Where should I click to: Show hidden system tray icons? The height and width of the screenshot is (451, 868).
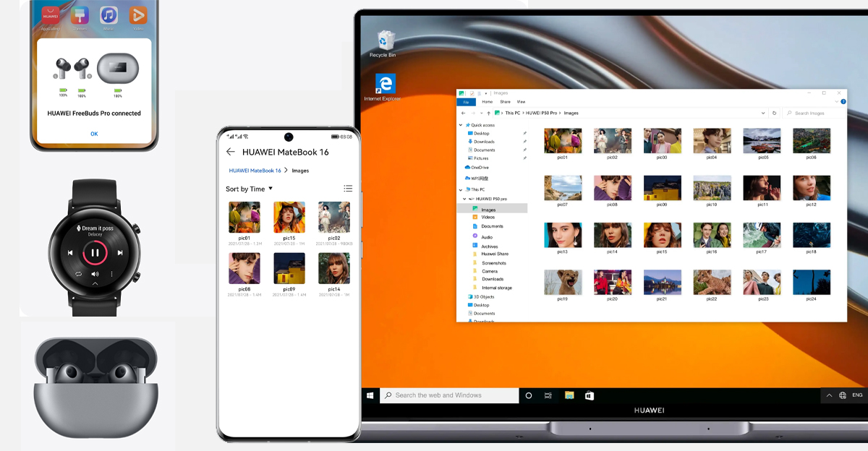828,395
